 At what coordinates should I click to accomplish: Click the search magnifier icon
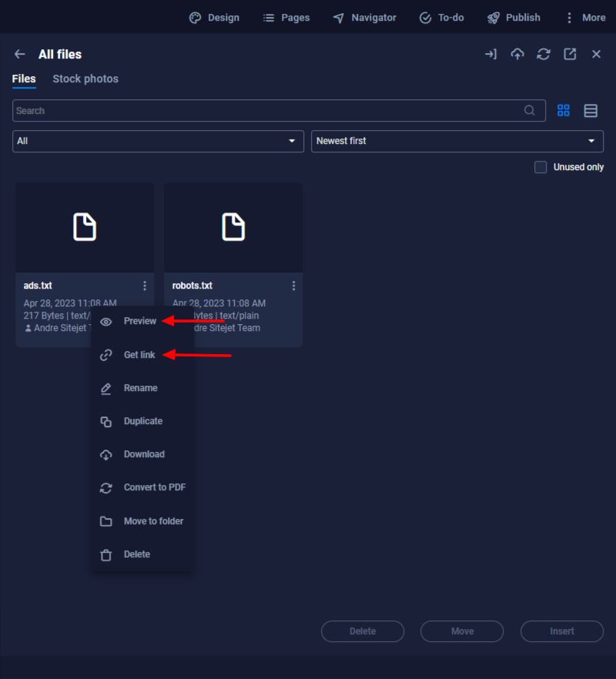tap(530, 111)
